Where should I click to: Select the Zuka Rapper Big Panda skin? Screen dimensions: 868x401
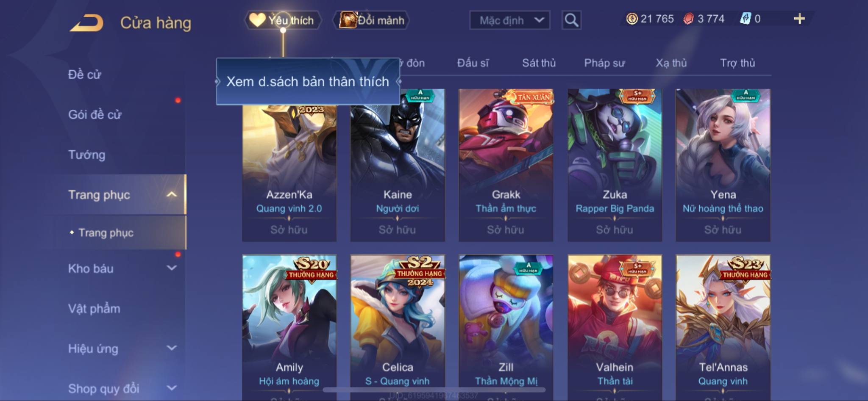coord(615,165)
